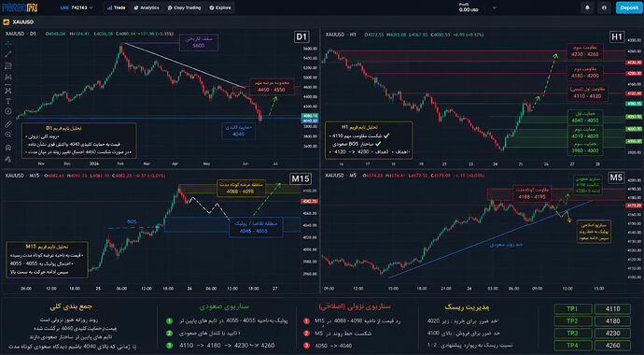Click the XAUUSD · H1 chart title
The width and height of the screenshot is (644, 355).
(x=341, y=35)
